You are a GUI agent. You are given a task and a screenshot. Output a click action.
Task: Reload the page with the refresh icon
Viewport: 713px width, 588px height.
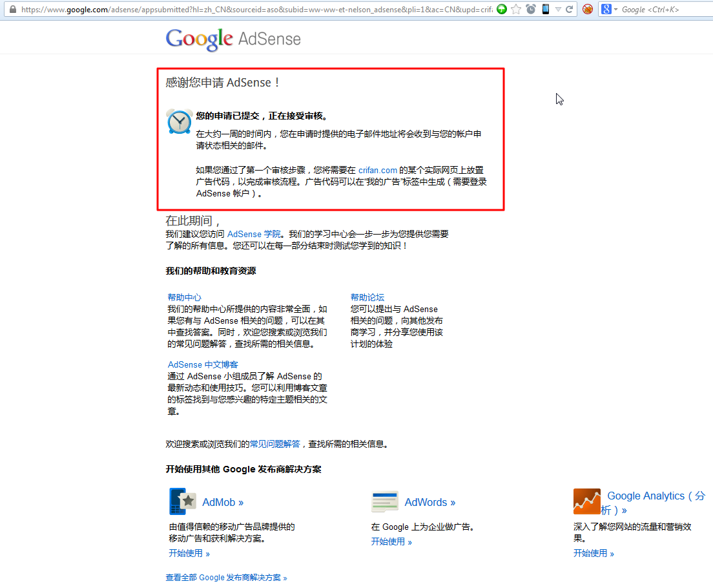point(570,9)
